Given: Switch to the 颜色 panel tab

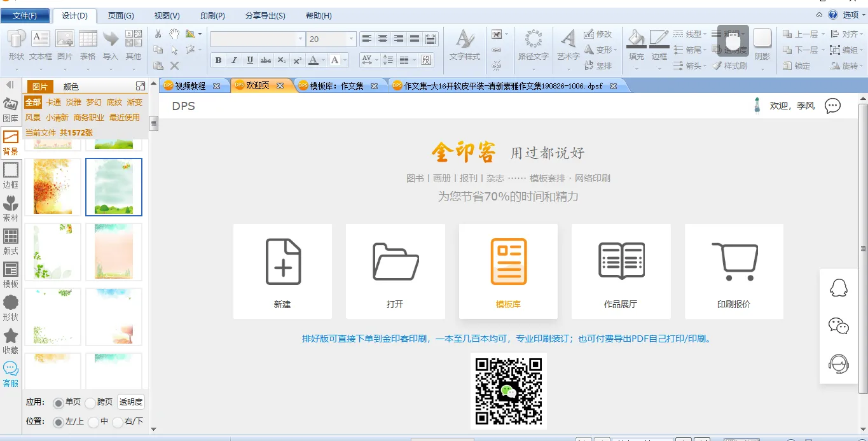Looking at the screenshot, I should (x=71, y=87).
